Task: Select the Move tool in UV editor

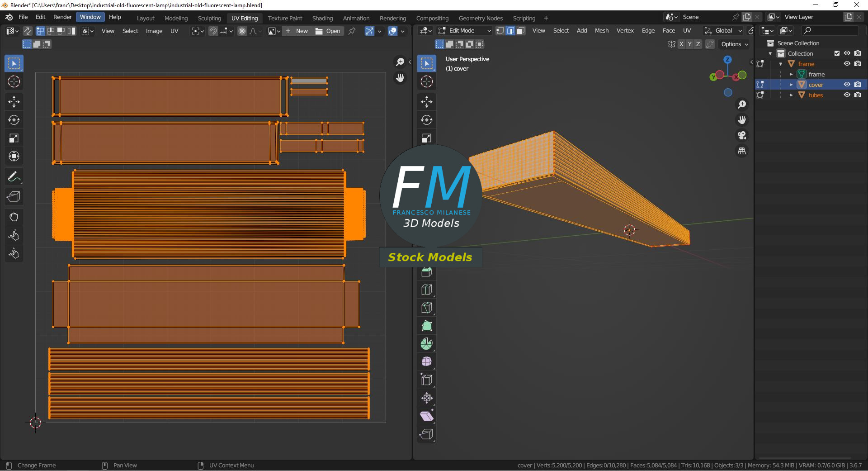Action: pos(14,102)
